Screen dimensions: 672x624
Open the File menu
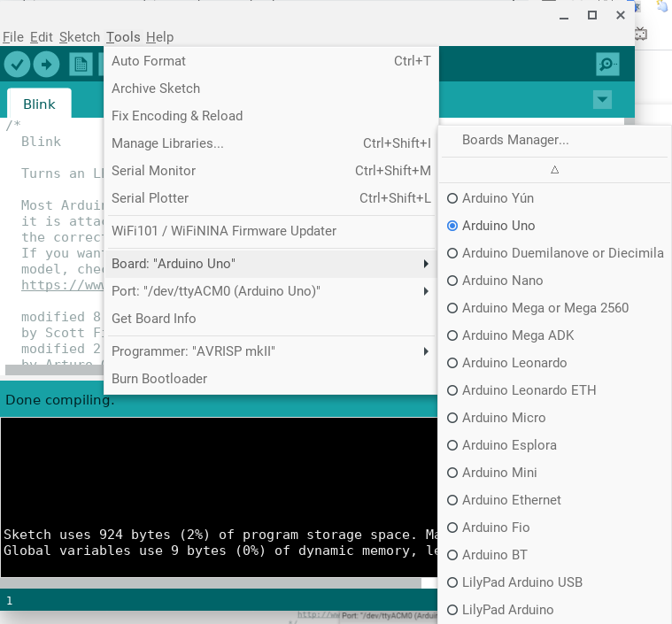pyautogui.click(x=13, y=37)
